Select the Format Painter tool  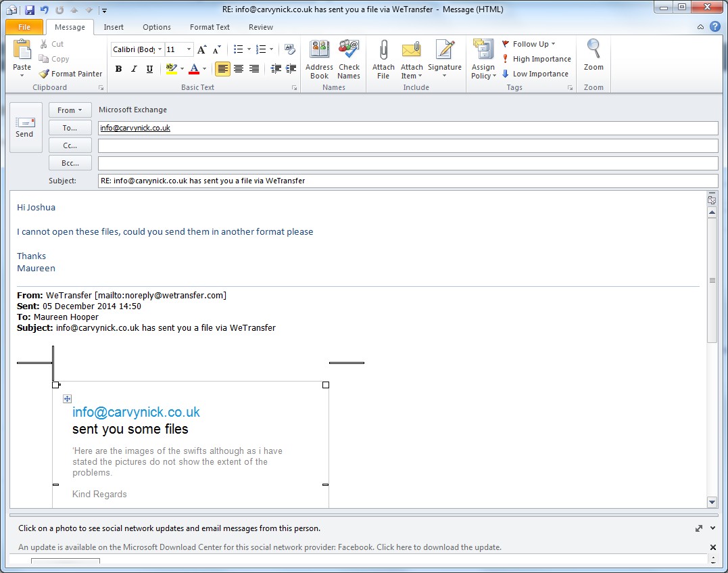coord(70,74)
